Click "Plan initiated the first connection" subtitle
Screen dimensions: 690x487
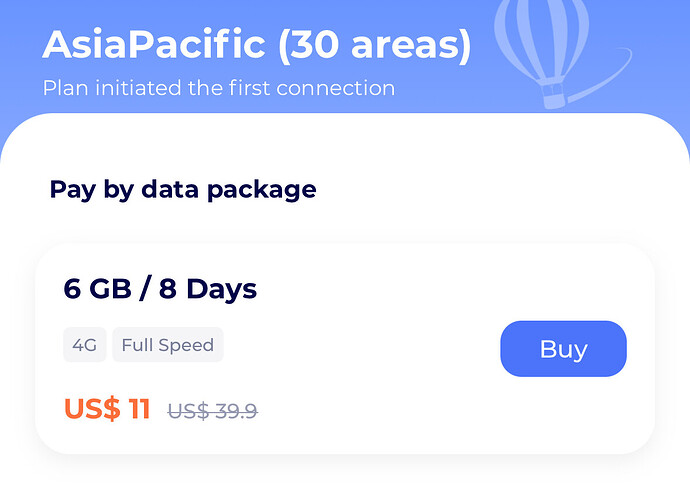[218, 88]
